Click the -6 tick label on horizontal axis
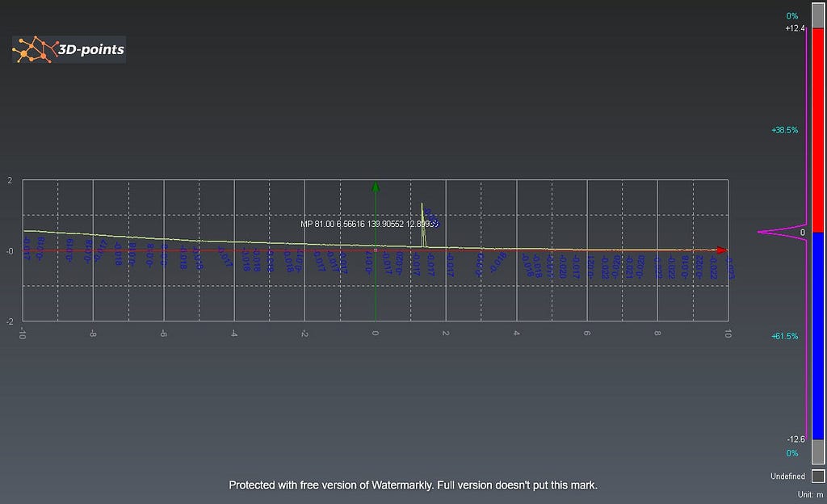 163,334
